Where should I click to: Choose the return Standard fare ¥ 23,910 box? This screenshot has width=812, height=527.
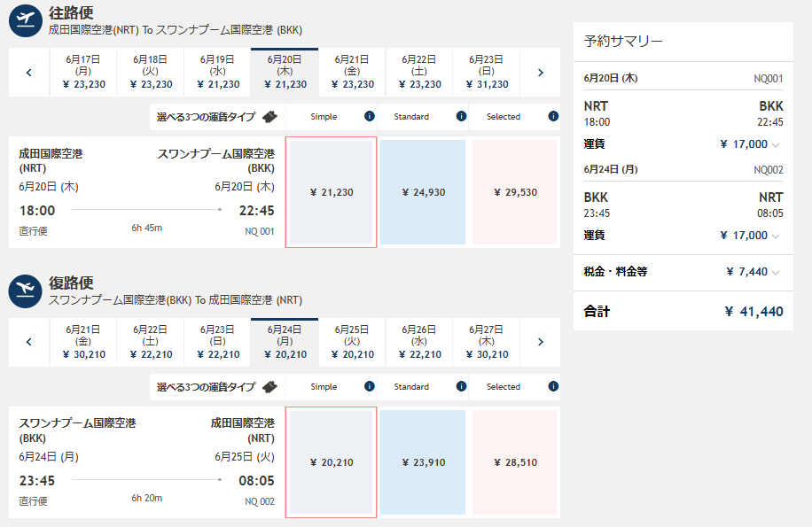coord(423,462)
